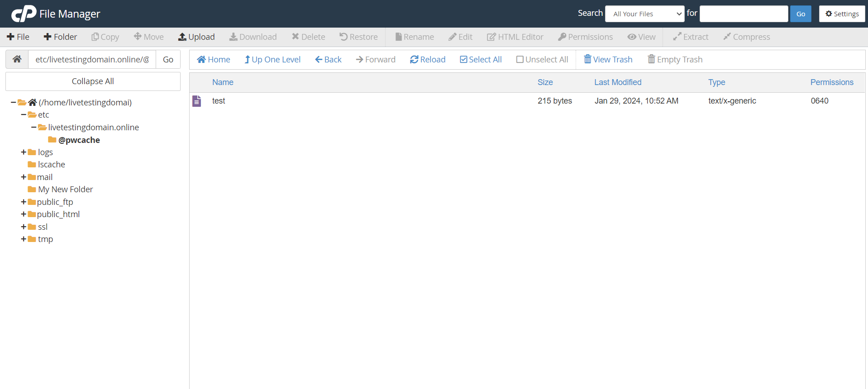Navigate Forward in file listing
Image resolution: width=868 pixels, height=389 pixels.
point(376,59)
